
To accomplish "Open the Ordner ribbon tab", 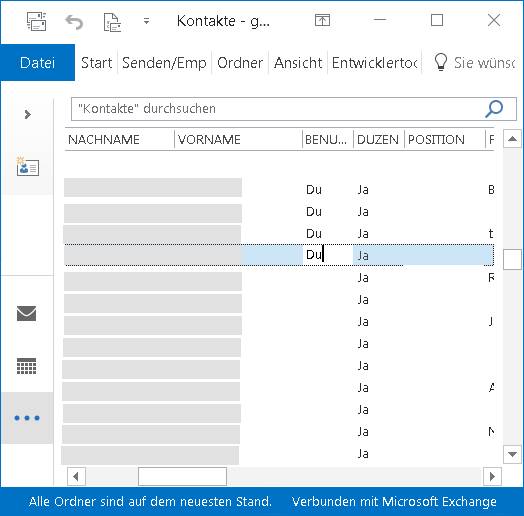I will pos(240,62).
